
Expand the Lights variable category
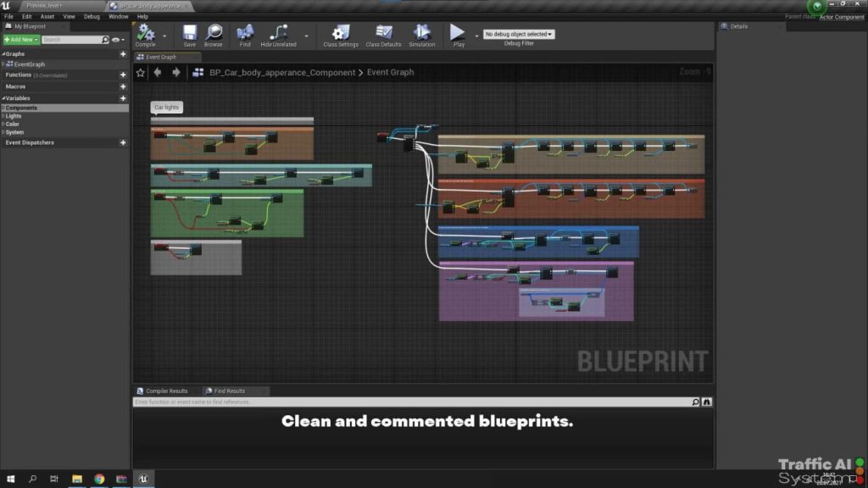tap(14, 116)
